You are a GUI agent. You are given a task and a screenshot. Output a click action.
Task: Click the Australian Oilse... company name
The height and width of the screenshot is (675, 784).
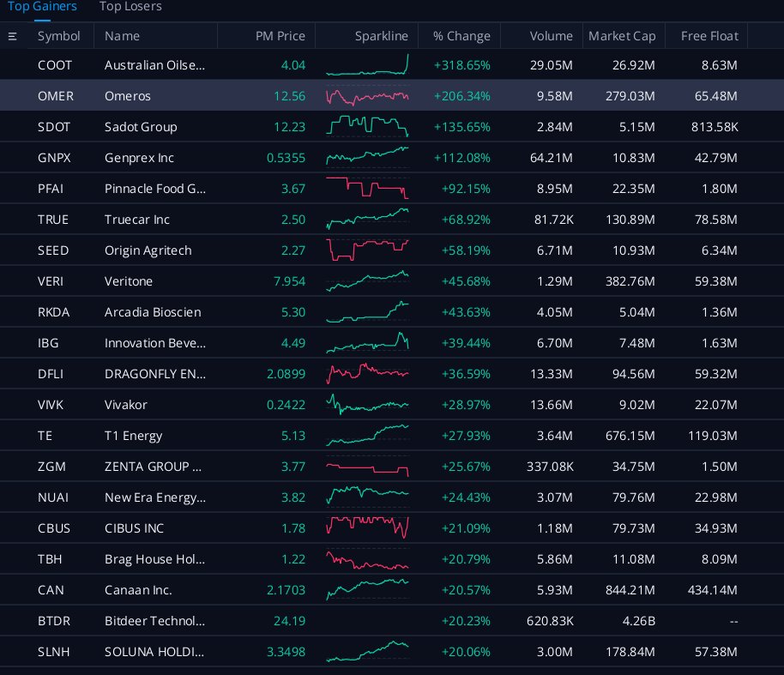tap(154, 65)
